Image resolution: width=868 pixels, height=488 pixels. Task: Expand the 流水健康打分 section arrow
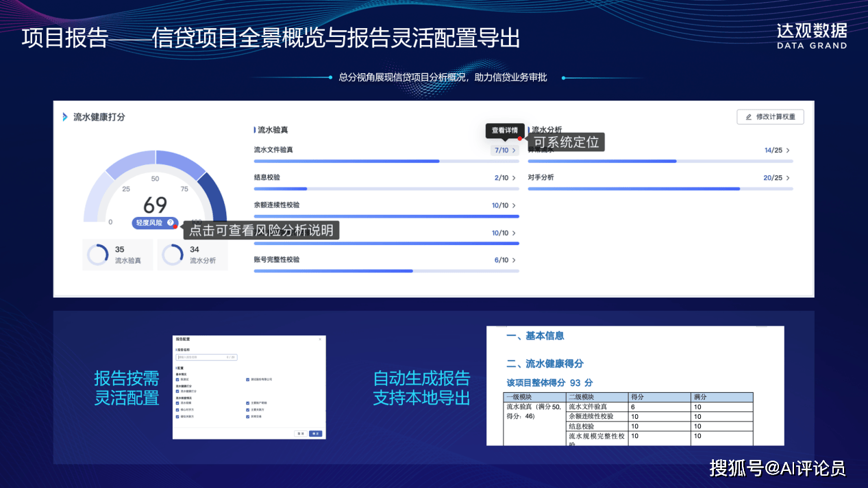[x=64, y=116]
